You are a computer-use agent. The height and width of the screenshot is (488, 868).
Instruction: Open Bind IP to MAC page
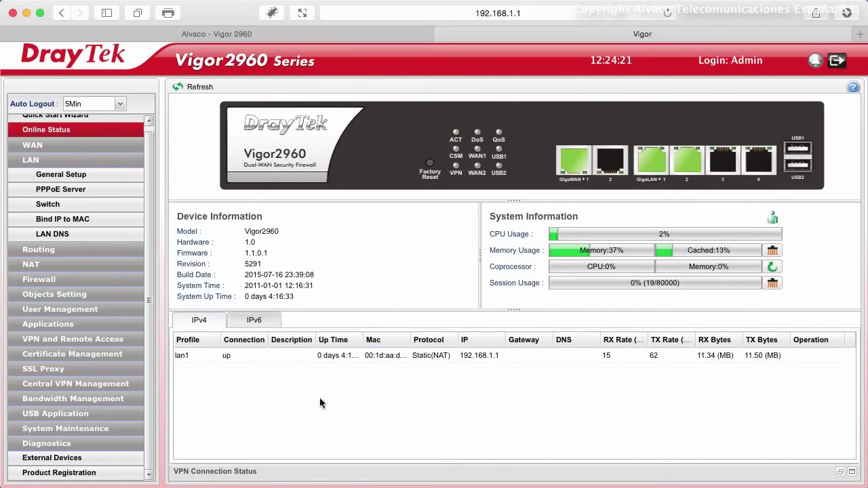tap(76, 219)
